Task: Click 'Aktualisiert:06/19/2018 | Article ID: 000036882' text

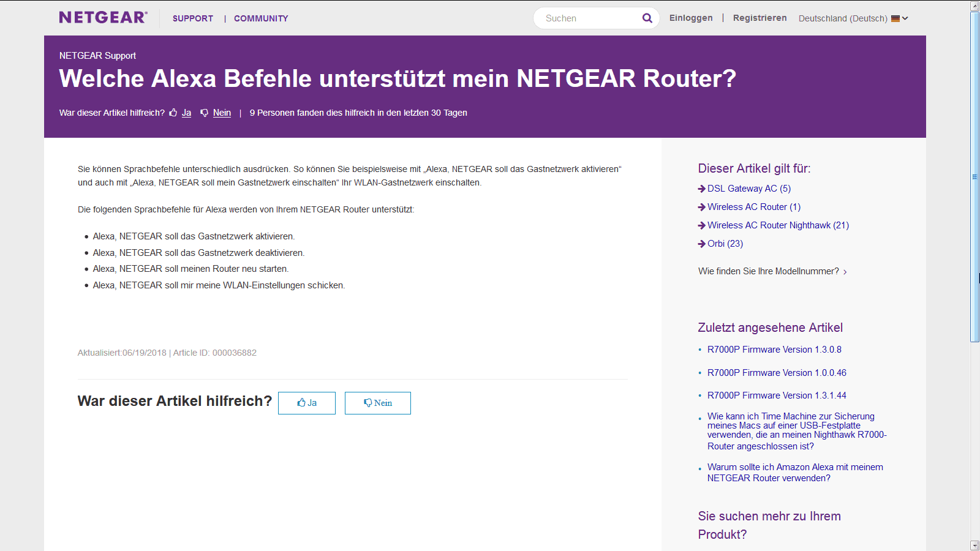Action: (x=167, y=353)
